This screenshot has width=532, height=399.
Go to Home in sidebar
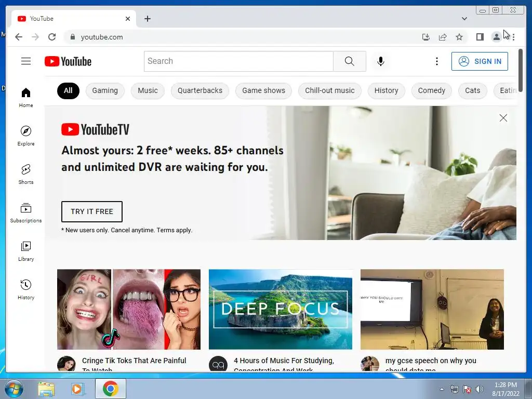[x=26, y=97]
